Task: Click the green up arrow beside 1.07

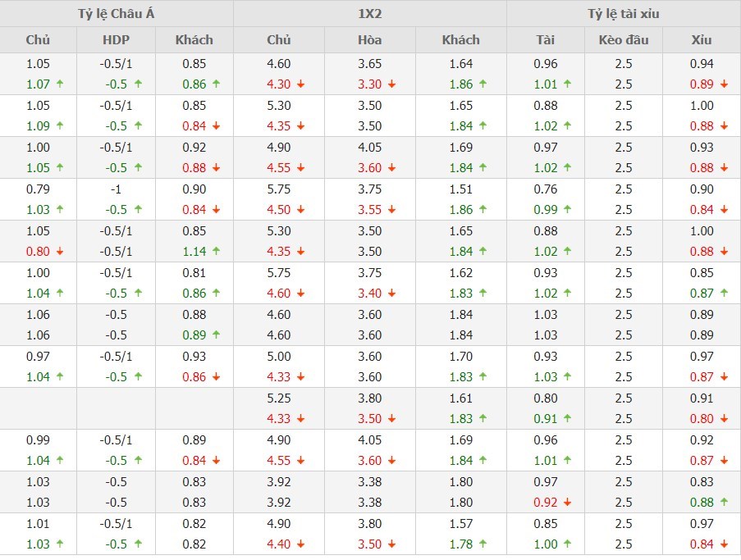Action: (59, 84)
